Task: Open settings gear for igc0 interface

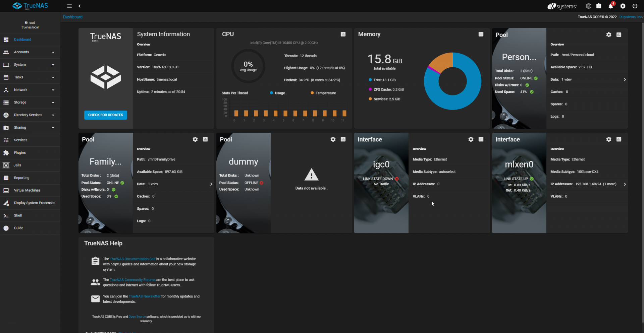Action: point(471,139)
